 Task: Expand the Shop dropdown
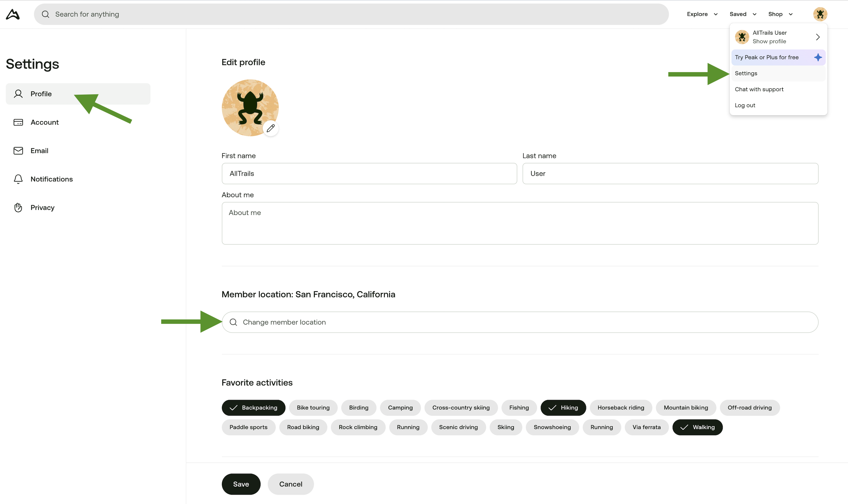tap(781, 14)
